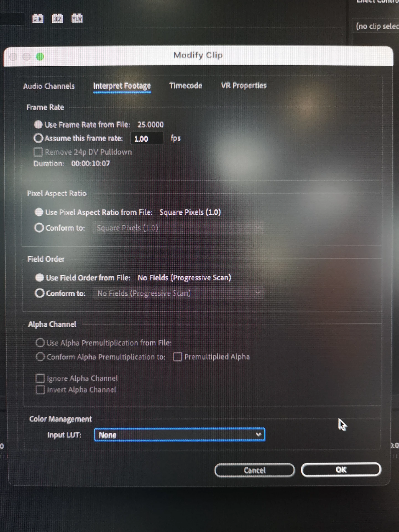Image resolution: width=399 pixels, height=532 pixels.
Task: Tick the Premultiplied Alpha checkbox
Action: pyautogui.click(x=177, y=357)
